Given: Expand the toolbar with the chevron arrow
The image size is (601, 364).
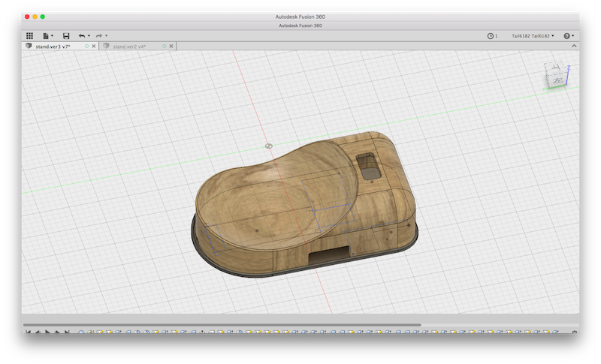Looking at the screenshot, I should click(x=574, y=46).
